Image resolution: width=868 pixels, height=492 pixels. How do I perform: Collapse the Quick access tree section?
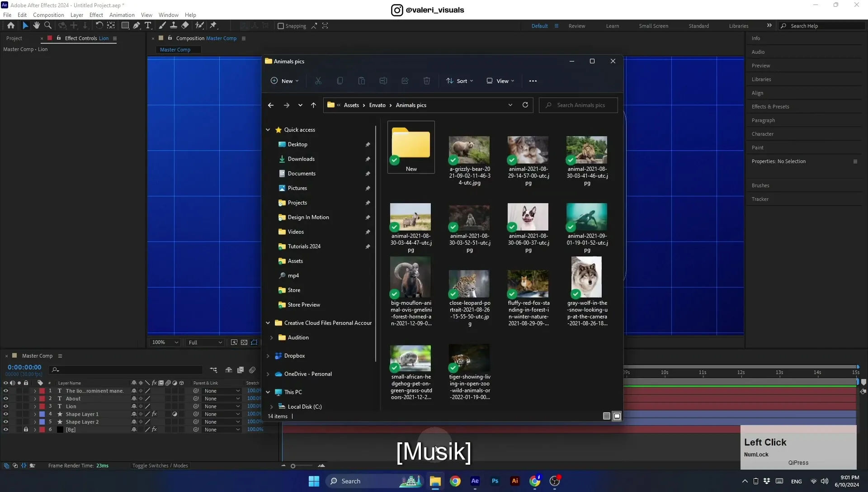(268, 130)
